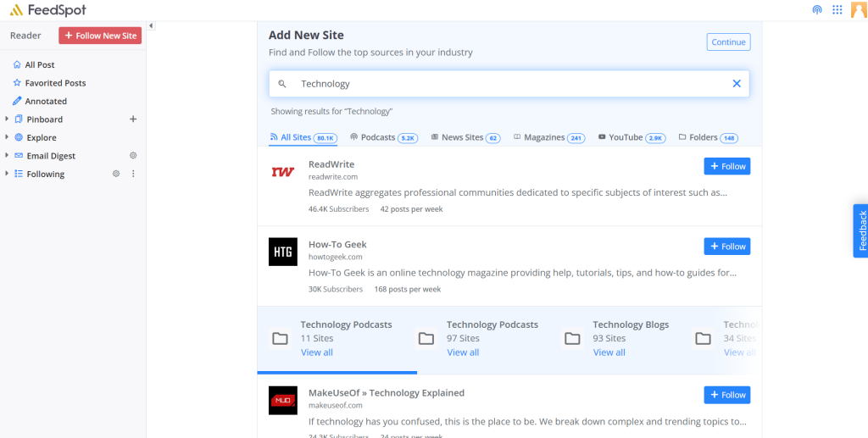Click the plus icon beside Pinboard

point(132,119)
